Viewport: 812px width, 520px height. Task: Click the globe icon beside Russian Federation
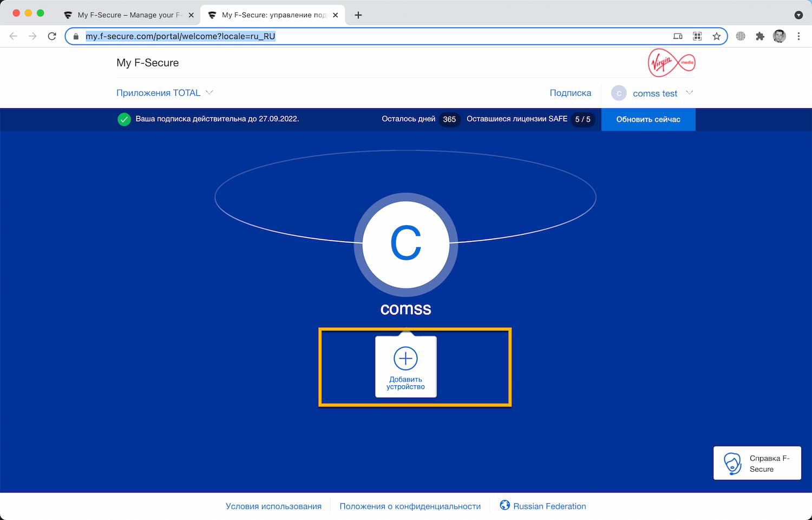[505, 506]
